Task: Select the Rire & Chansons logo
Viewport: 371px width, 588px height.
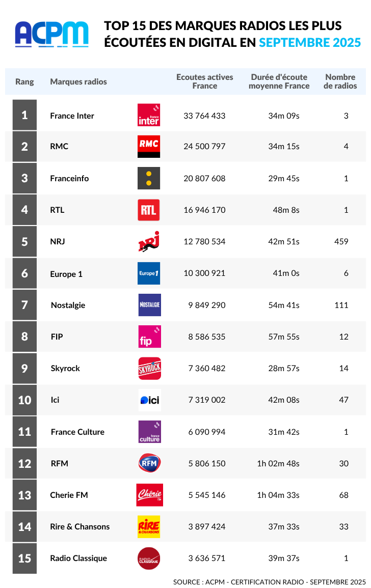Action: 149,526
